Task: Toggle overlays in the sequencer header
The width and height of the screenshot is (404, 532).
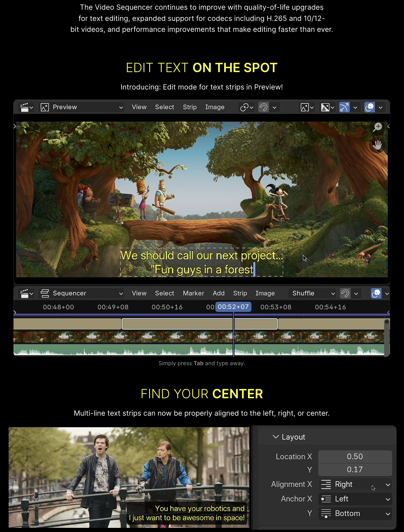Action: point(376,294)
